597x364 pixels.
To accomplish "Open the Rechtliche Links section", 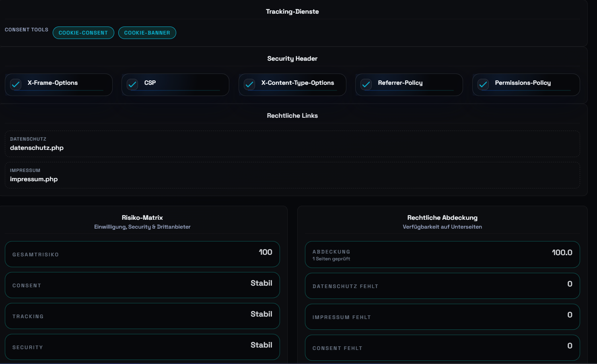I will (292, 115).
